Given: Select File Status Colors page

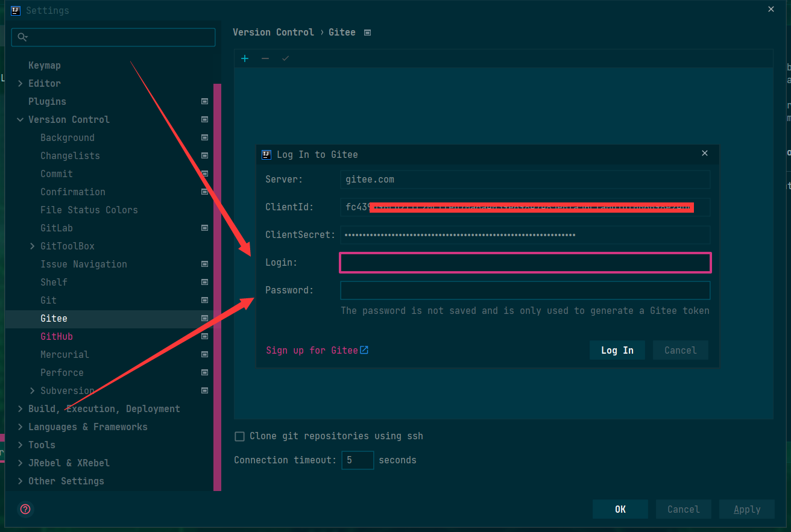Looking at the screenshot, I should (x=89, y=210).
